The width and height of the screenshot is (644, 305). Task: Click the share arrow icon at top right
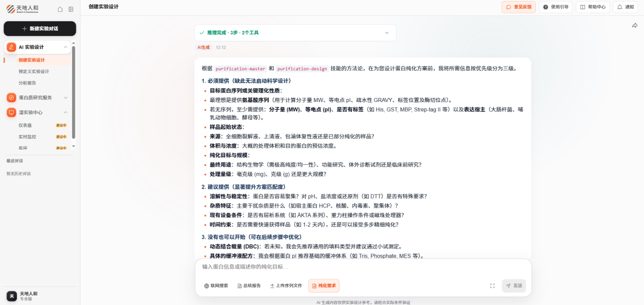[x=635, y=25]
